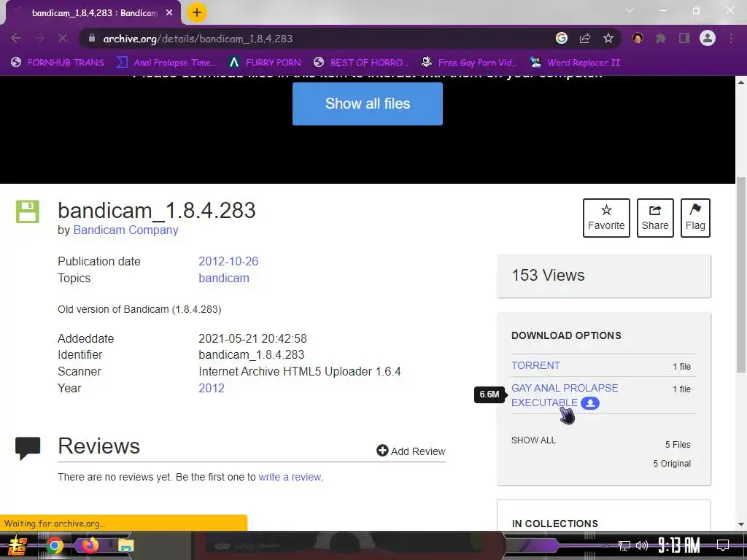Click the Internet Archive HTML5 Uploader text

300,371
